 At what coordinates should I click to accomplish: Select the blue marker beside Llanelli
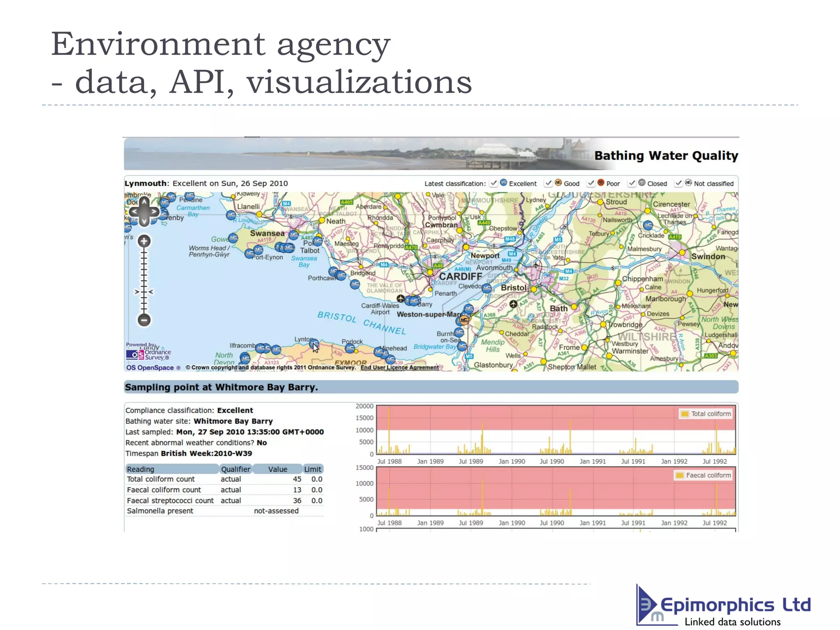(231, 215)
